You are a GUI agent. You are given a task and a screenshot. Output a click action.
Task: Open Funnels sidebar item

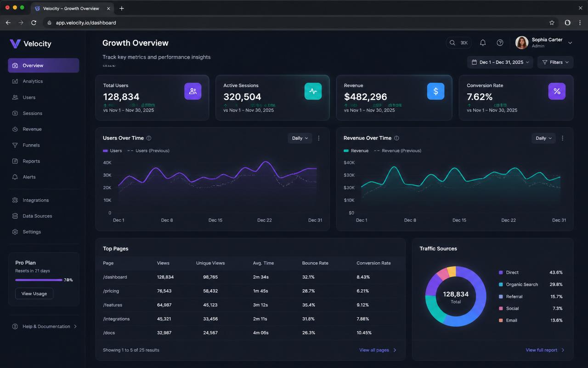coord(31,145)
